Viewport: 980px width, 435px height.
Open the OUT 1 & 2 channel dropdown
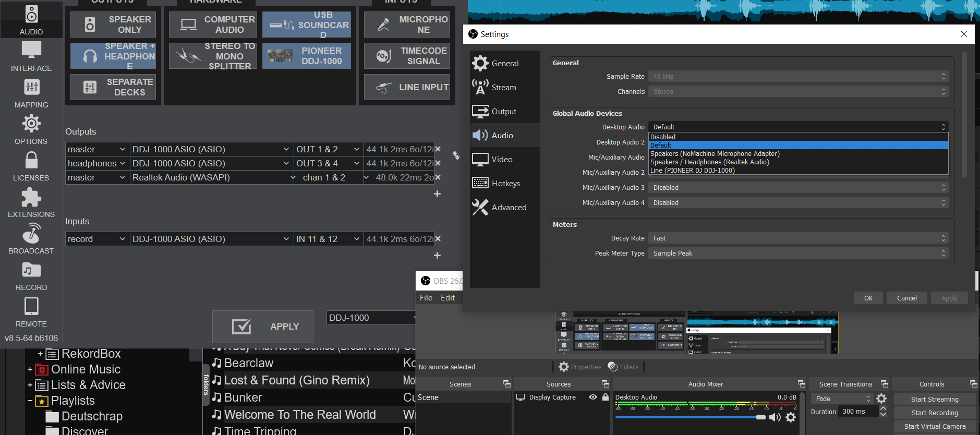tap(328, 149)
